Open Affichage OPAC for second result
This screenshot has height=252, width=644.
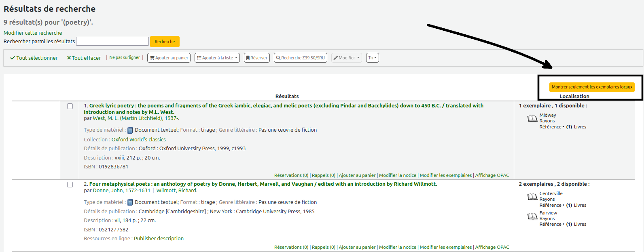pos(492,247)
